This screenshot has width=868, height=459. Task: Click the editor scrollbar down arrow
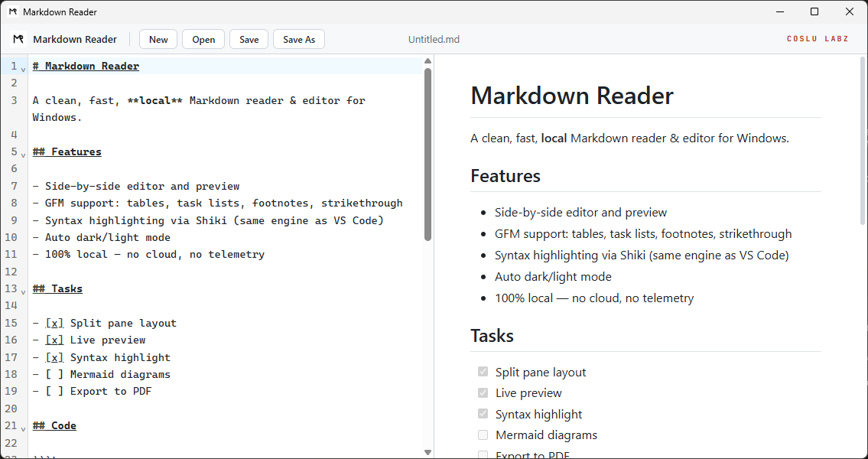(427, 452)
